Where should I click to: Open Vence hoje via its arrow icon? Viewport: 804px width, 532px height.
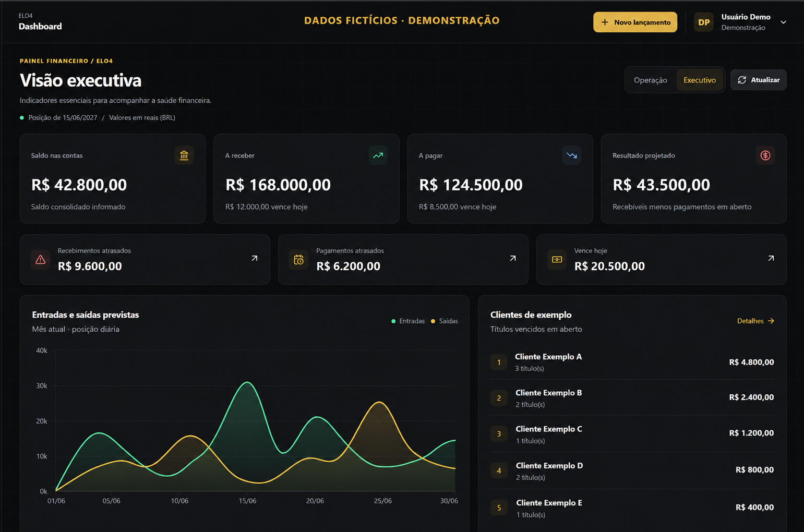pos(771,258)
